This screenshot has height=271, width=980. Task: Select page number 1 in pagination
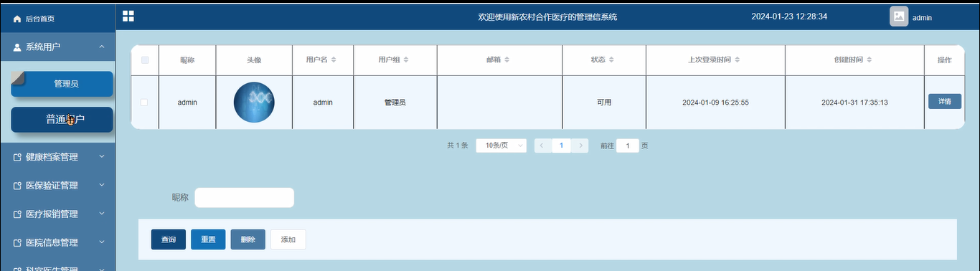coord(561,146)
